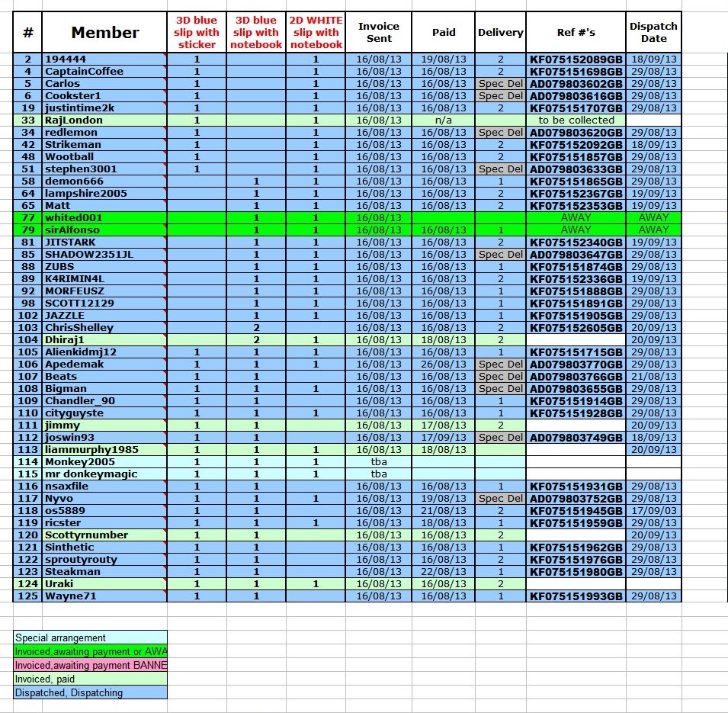
Task: Select the 'Invoiced, paid' legend cell
Action: click(90, 679)
